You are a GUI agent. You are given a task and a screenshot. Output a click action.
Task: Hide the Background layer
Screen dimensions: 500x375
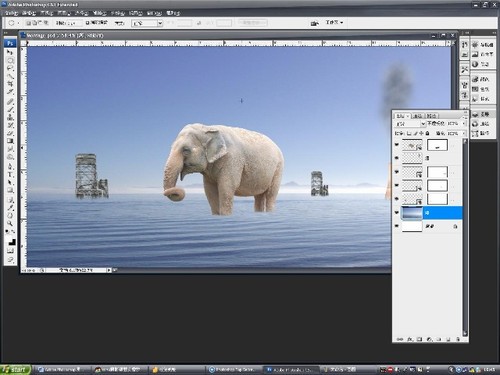[x=397, y=226]
